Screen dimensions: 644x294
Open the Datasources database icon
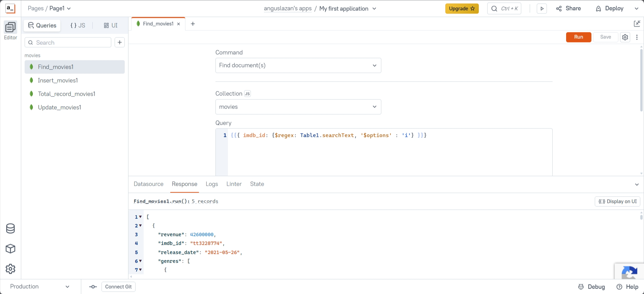point(10,229)
